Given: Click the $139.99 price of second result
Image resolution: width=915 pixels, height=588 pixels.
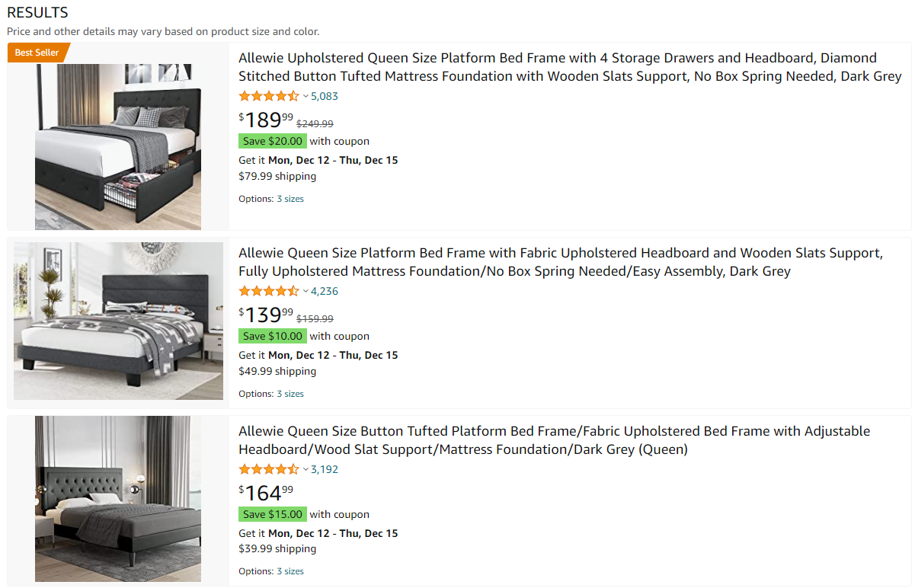Looking at the screenshot, I should point(266,315).
